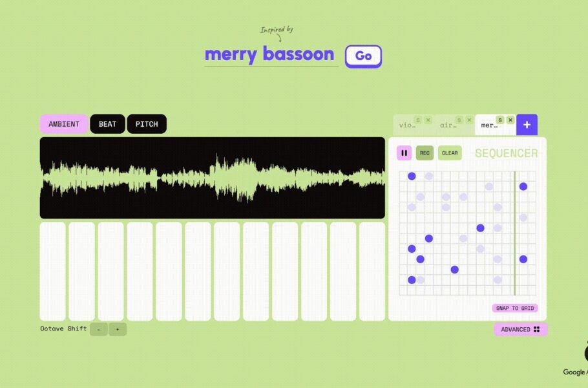This screenshot has height=388, width=588.
Task: Switch to Beat mode
Action: click(x=107, y=124)
